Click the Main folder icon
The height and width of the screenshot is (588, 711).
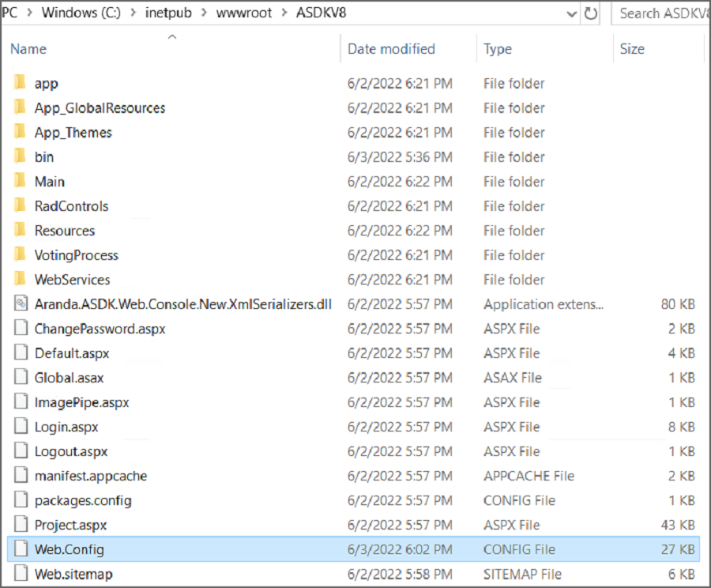[20, 180]
